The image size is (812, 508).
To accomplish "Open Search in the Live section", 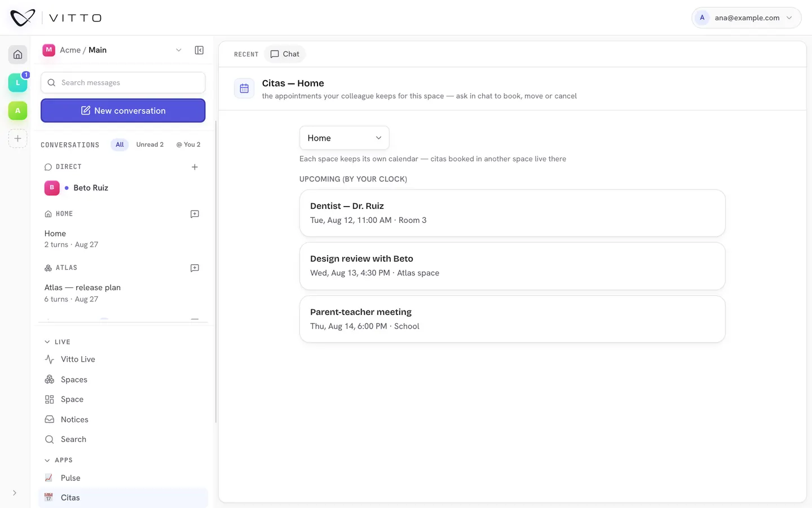I will tap(123, 439).
